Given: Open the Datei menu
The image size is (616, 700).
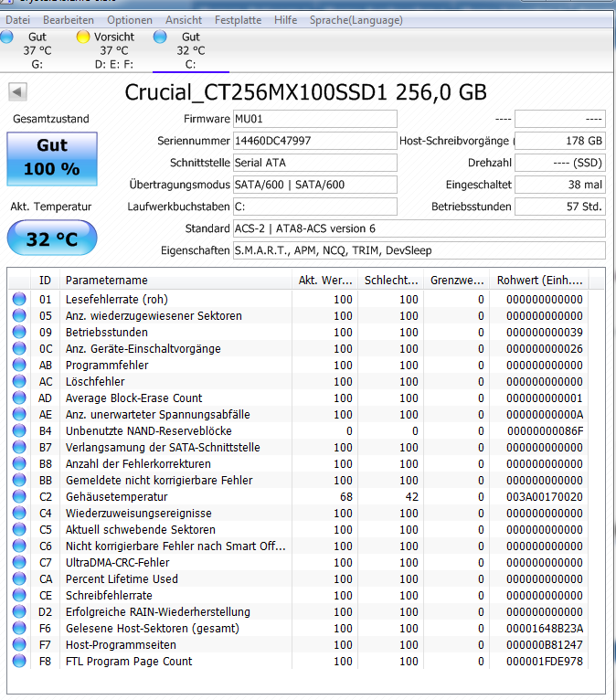Looking at the screenshot, I should pos(18,20).
